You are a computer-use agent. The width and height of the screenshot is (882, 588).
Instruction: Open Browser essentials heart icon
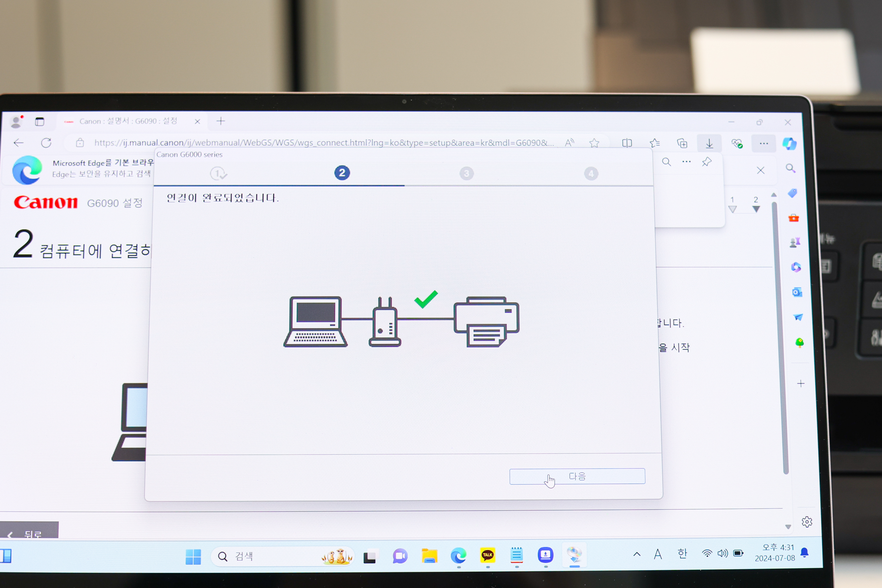tap(737, 144)
